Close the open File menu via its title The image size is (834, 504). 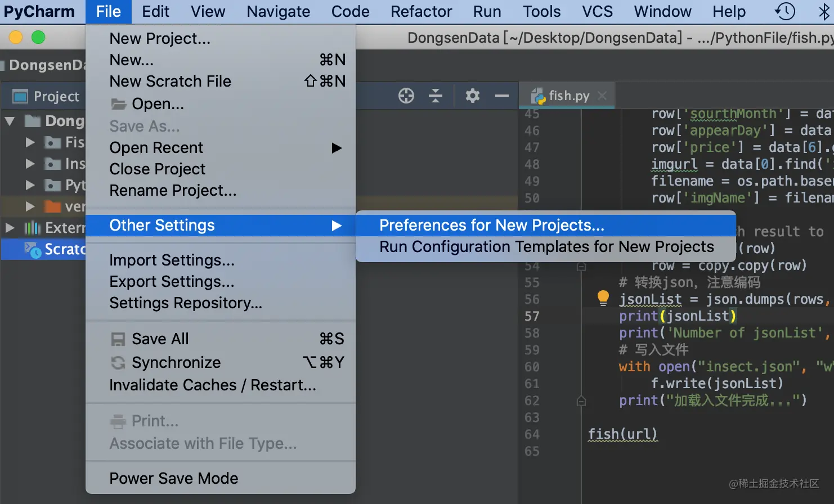(x=109, y=12)
